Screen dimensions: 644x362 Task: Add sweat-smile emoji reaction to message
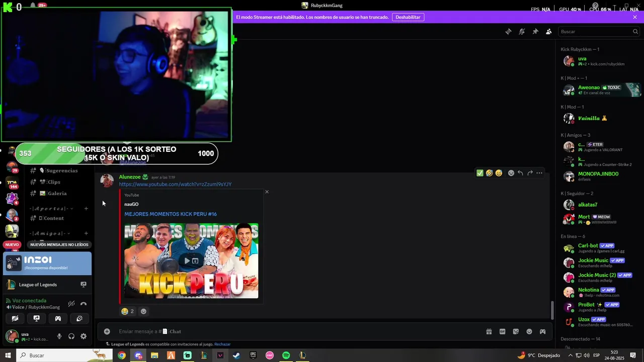point(499,173)
